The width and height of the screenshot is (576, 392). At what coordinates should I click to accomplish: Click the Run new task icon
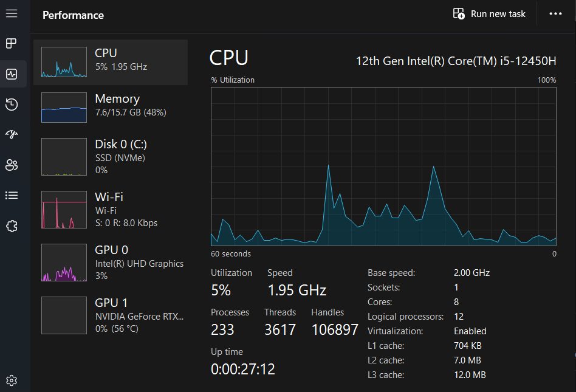tap(459, 13)
